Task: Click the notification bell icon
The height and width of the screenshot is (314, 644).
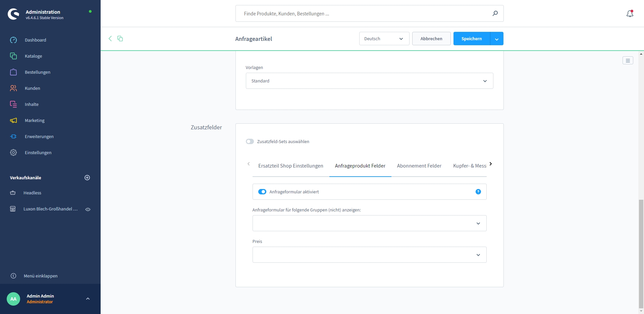Action: pyautogui.click(x=630, y=14)
